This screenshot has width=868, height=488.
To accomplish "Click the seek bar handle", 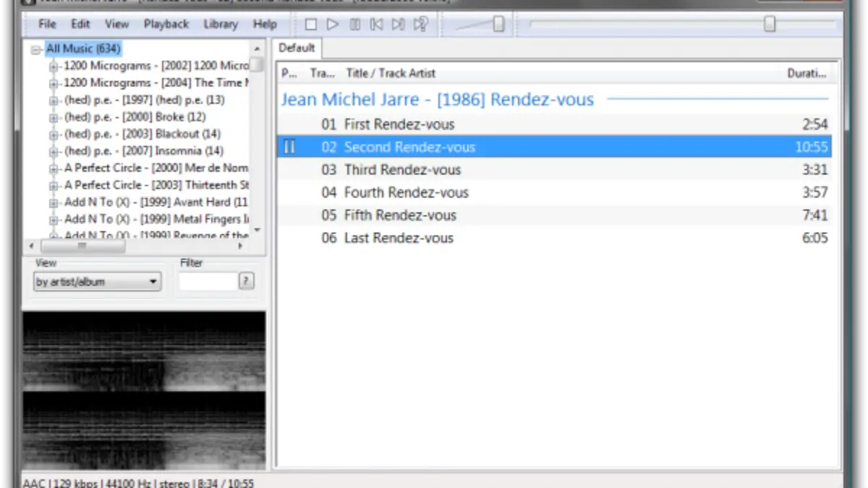I will (770, 24).
